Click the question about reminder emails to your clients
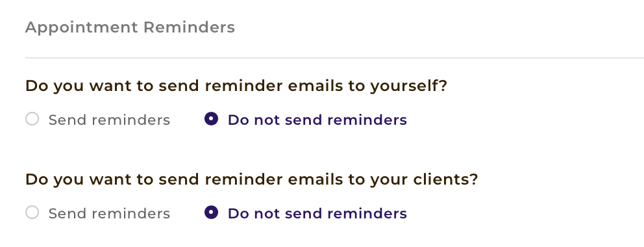 [x=252, y=179]
